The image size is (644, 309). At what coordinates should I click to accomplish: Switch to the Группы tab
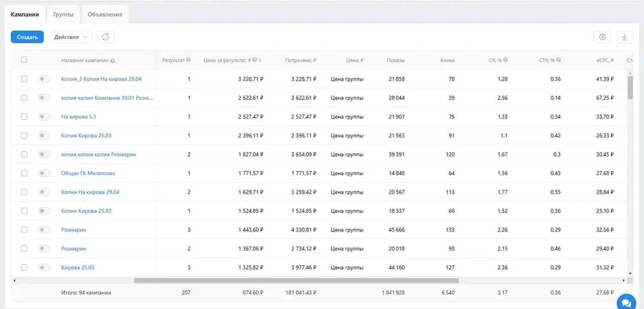click(63, 14)
